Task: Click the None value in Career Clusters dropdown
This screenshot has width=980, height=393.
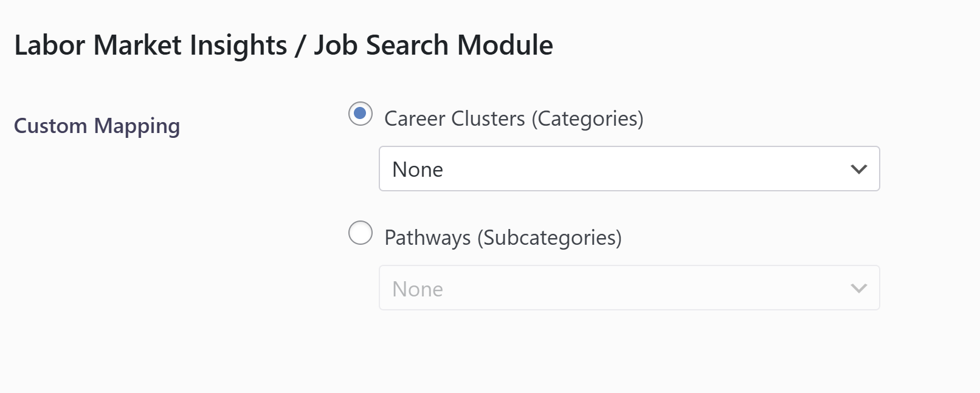Action: click(x=418, y=169)
